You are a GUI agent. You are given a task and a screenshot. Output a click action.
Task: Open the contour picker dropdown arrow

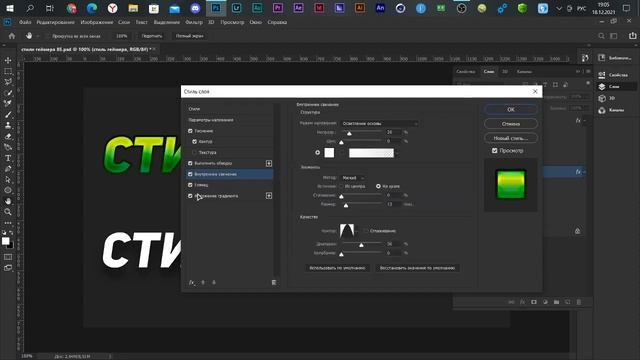357,231
